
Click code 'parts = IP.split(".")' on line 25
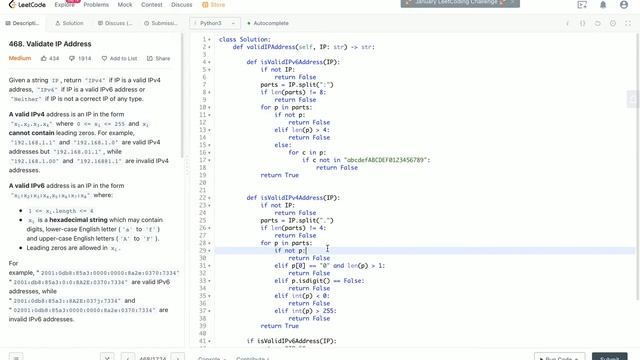pyautogui.click(x=297, y=220)
